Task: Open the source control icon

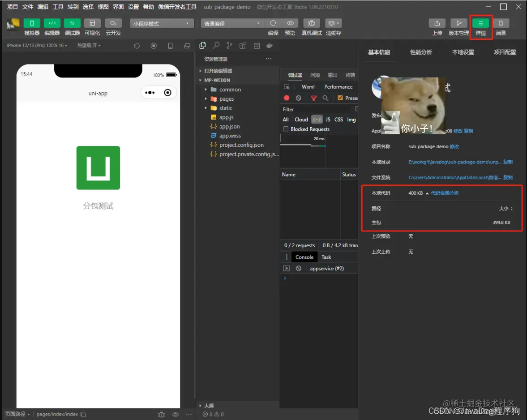Action: (229, 45)
